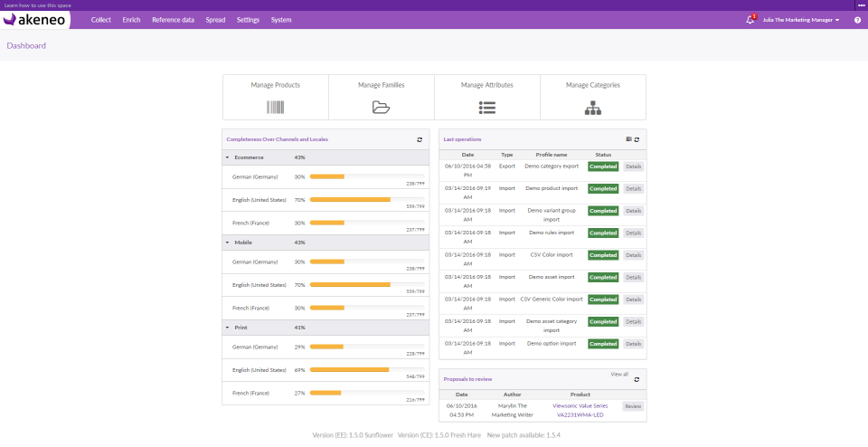The image size is (868, 447).
Task: Click the help question mark icon
Action: 857,19
